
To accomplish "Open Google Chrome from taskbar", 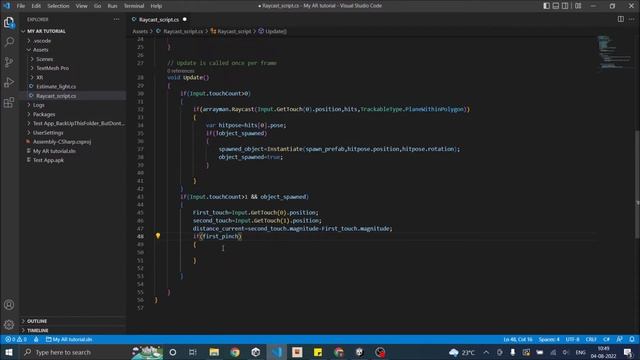I will (235, 352).
